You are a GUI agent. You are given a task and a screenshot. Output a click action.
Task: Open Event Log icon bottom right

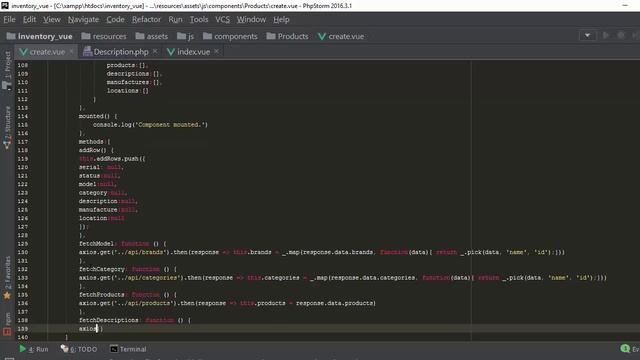pyautogui.click(x=625, y=349)
